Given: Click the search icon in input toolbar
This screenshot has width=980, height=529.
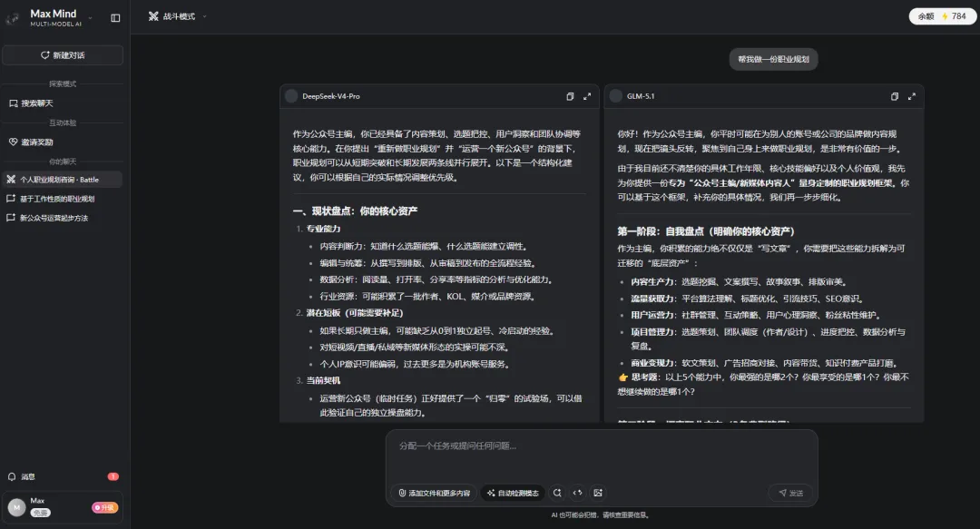Looking at the screenshot, I should click(x=557, y=493).
